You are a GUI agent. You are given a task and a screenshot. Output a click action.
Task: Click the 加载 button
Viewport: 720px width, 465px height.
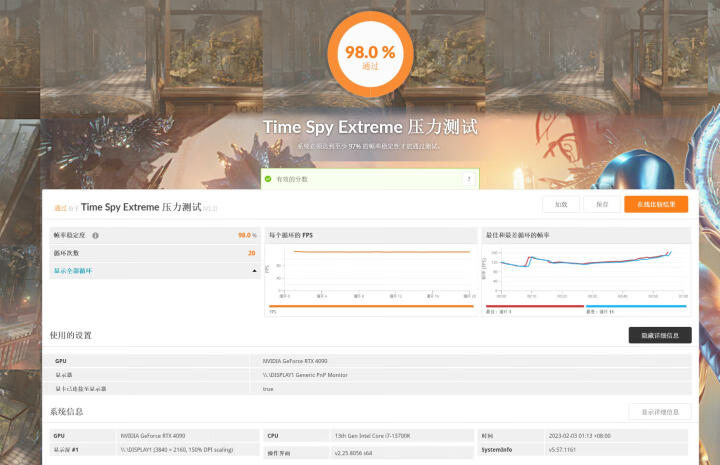point(561,204)
